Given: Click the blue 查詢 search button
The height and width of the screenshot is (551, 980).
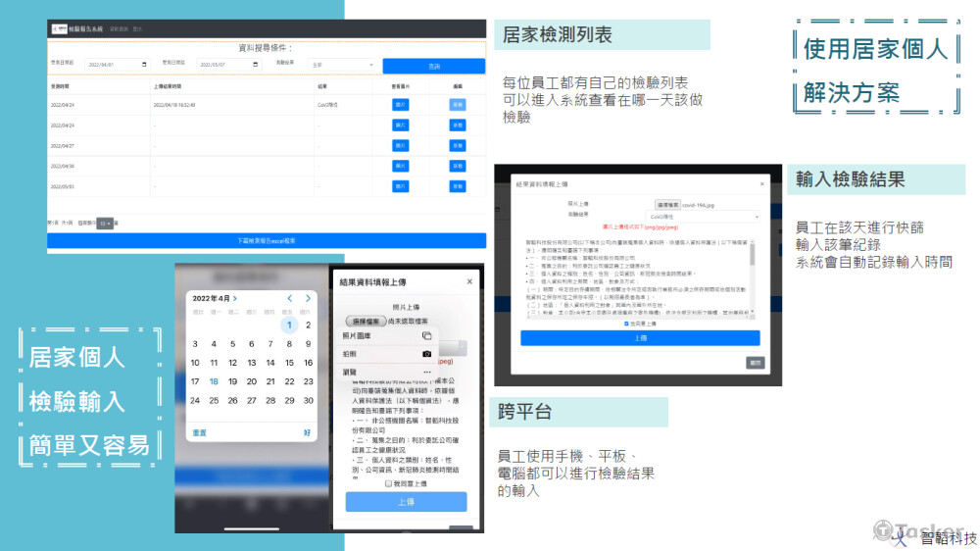Looking at the screenshot, I should (433, 66).
